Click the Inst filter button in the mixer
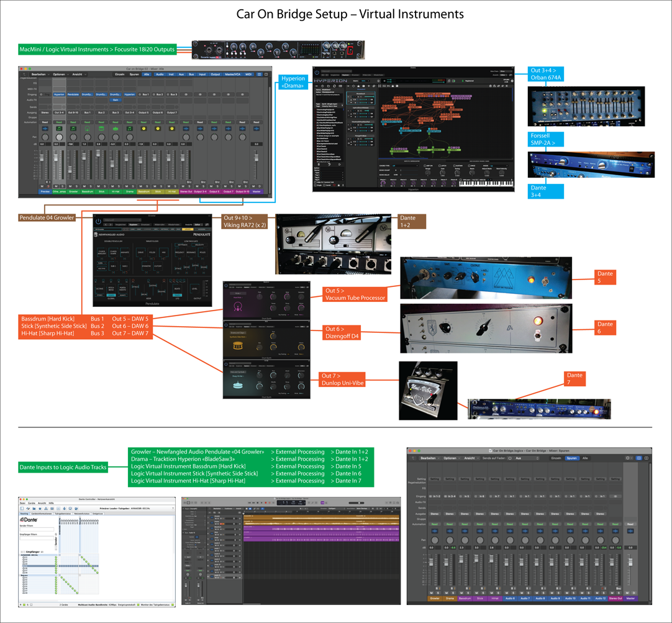The width and height of the screenshot is (672, 623). tap(171, 74)
